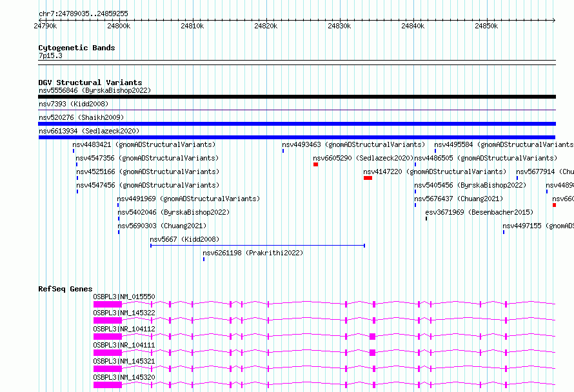Click the blue nsv520276 Shaikh2009 bar
Image resolution: width=574 pixels, height=392 pixels.
[297, 124]
